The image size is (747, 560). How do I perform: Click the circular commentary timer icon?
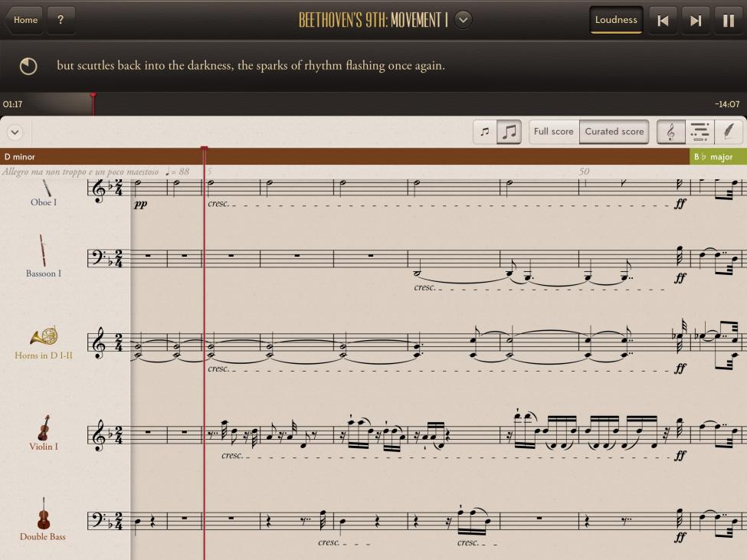[x=28, y=66]
